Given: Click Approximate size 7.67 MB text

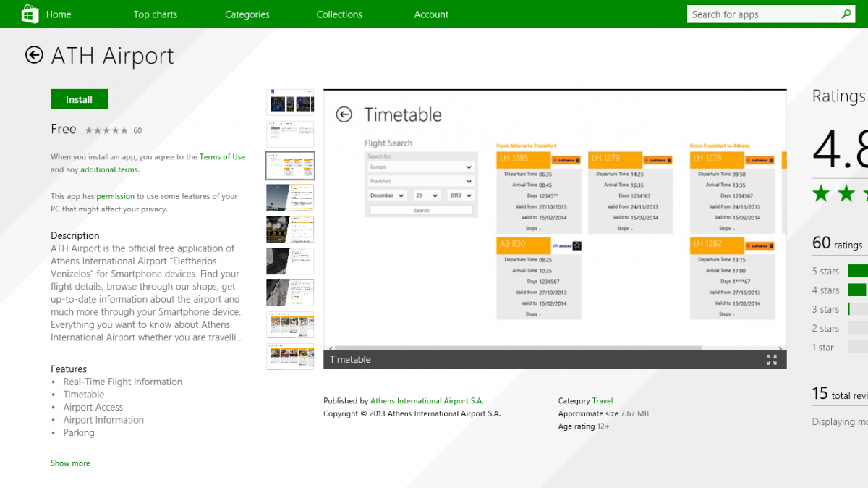Looking at the screenshot, I should point(603,413).
